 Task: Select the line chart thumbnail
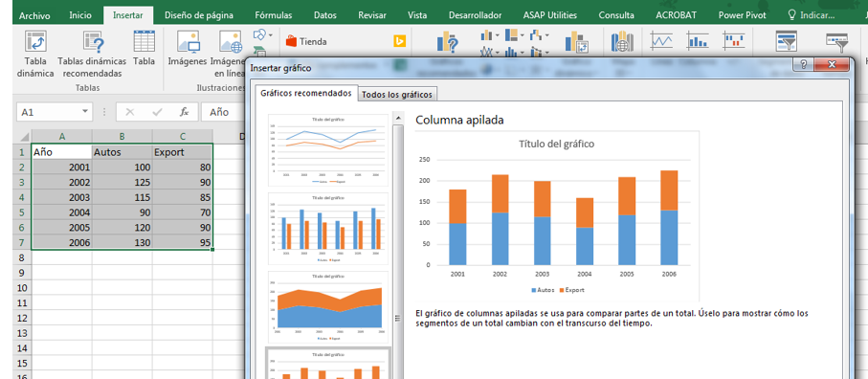(328, 150)
